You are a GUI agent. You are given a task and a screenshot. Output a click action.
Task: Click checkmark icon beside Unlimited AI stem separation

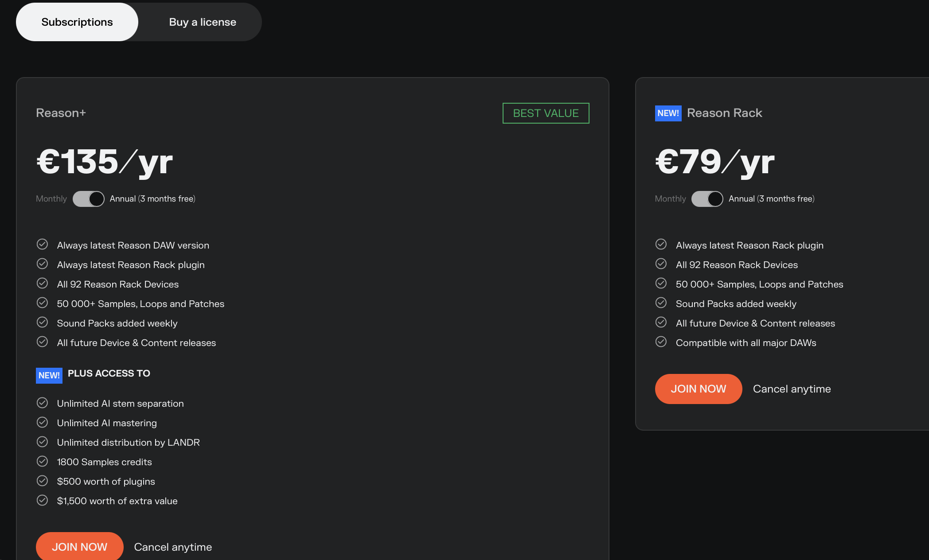pyautogui.click(x=42, y=403)
